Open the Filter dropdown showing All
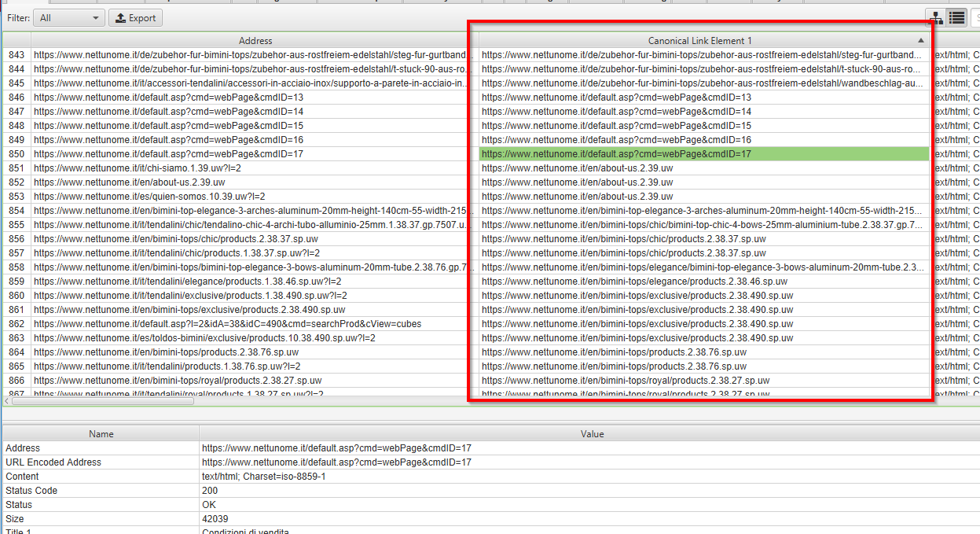 69,17
